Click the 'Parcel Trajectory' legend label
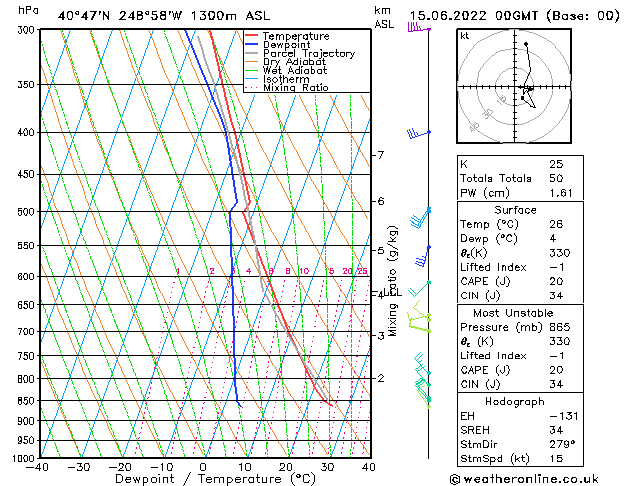The width and height of the screenshot is (629, 486). pyautogui.click(x=309, y=53)
